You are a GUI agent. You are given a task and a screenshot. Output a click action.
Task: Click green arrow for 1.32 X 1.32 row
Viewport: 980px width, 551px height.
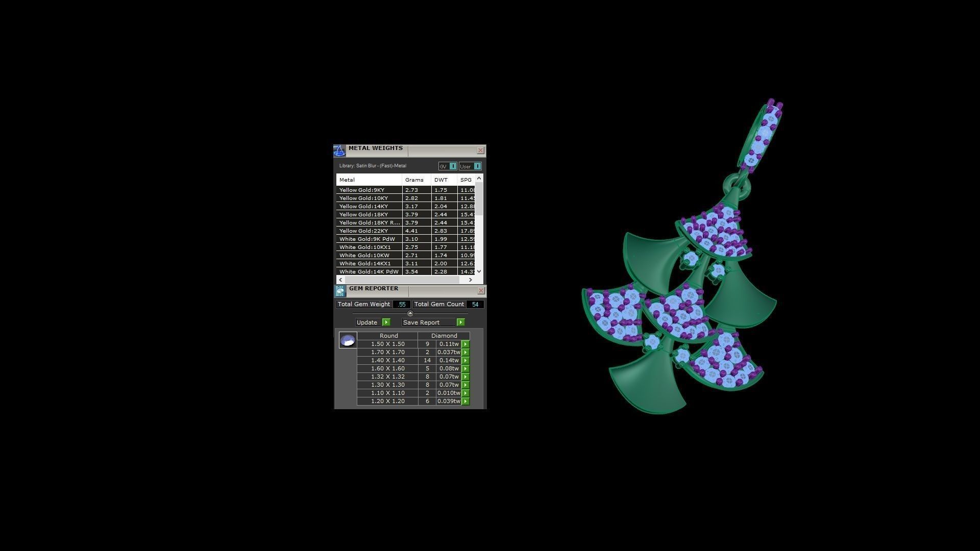tap(465, 377)
